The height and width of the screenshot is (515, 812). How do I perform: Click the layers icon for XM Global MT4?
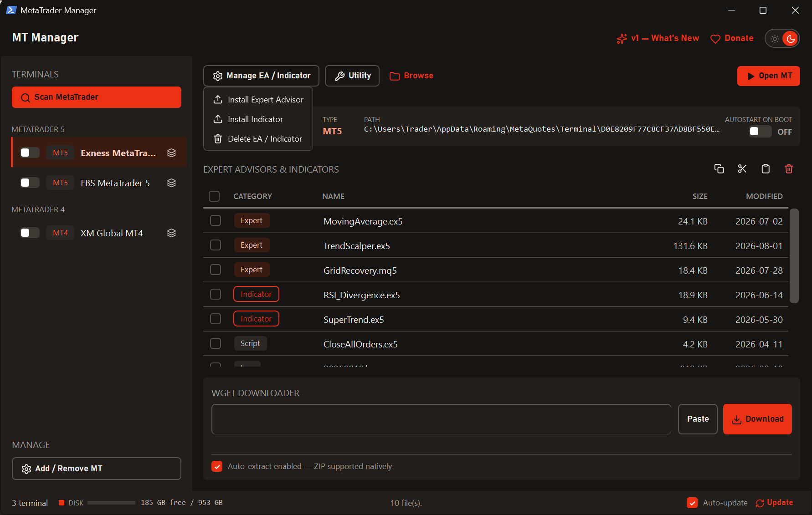(171, 233)
